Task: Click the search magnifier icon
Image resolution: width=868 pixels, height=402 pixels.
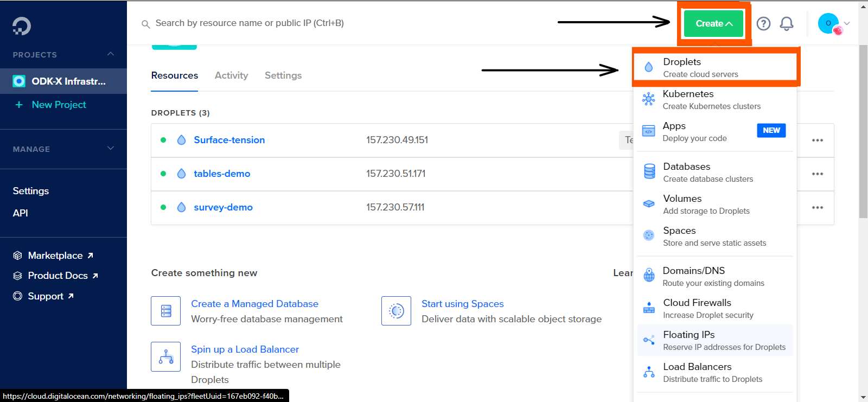Action: [145, 24]
